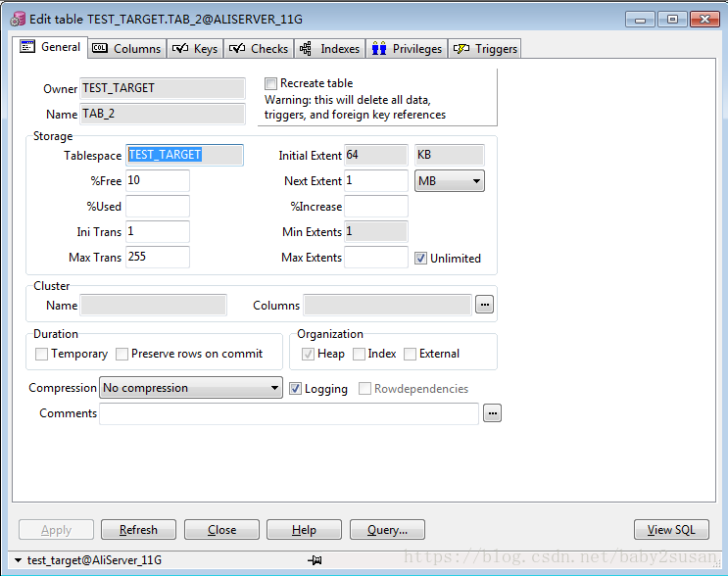This screenshot has width=728, height=576.
Task: Toggle the Unlimited max extents checkbox
Action: click(421, 259)
